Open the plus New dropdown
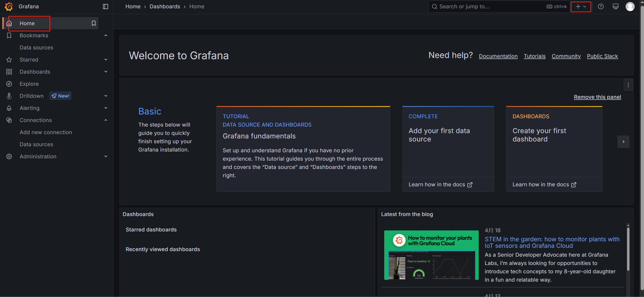The image size is (644, 297). pyautogui.click(x=581, y=7)
